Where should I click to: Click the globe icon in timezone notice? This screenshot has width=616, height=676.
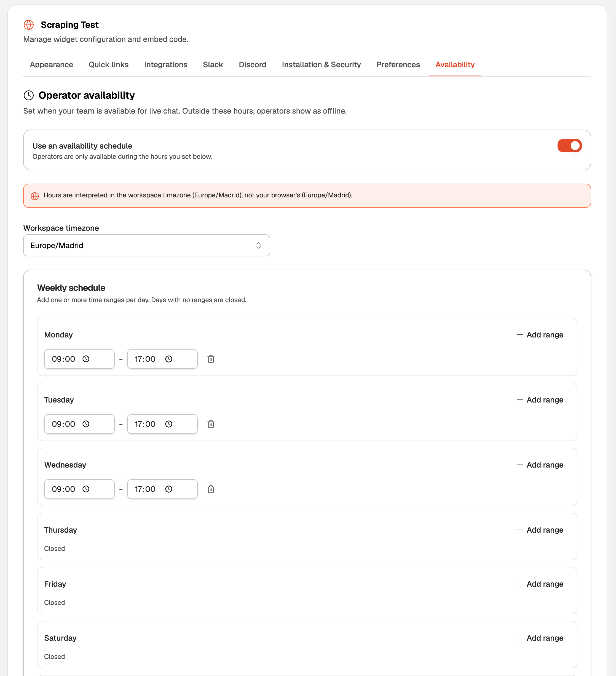click(35, 196)
